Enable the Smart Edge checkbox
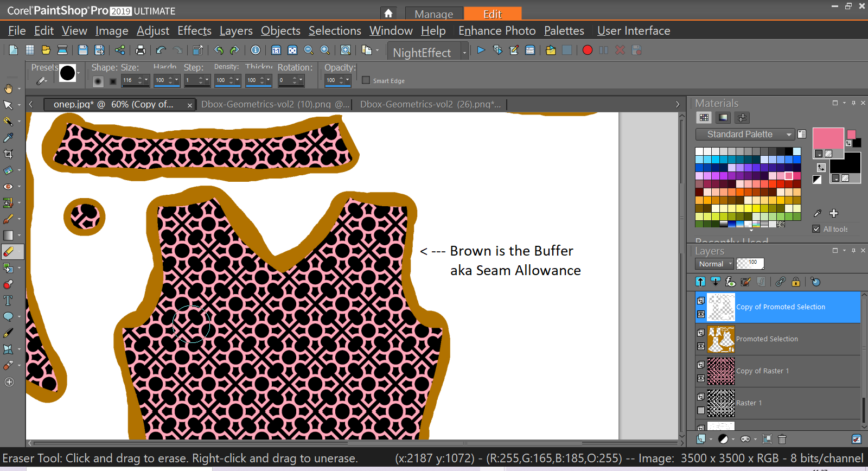This screenshot has height=471, width=868. pos(366,80)
